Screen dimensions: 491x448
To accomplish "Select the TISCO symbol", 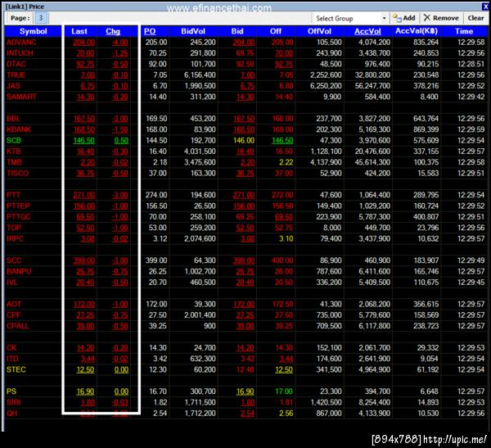I will pyautogui.click(x=17, y=173).
